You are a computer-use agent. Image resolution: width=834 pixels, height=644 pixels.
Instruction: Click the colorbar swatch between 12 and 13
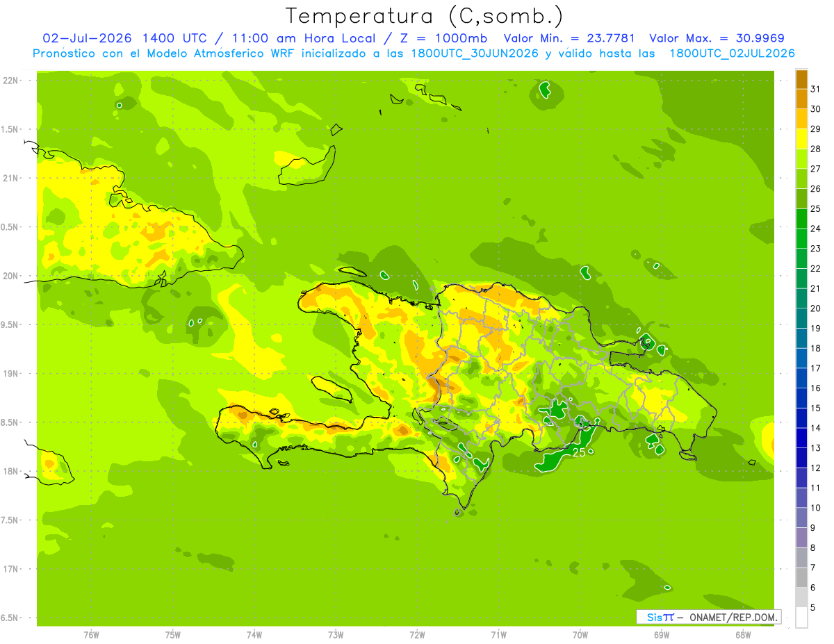tap(801, 459)
